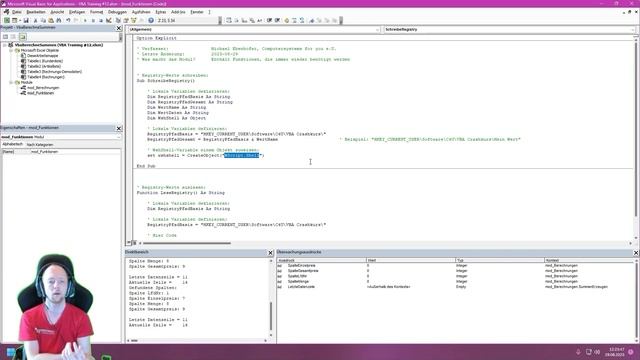Pause execution with the Break icon
Viewport: 640px width, 360px height.
click(x=93, y=20)
